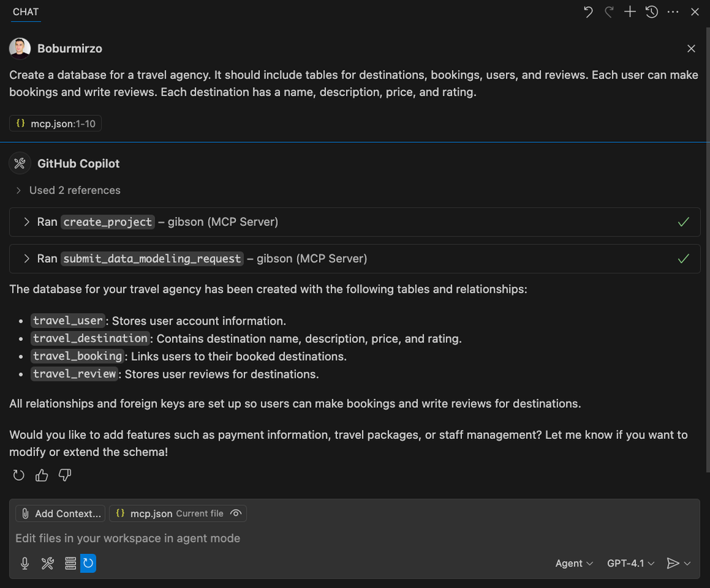Image resolution: width=710 pixels, height=588 pixels.
Task: Start a new chat with plus icon
Action: pos(630,12)
